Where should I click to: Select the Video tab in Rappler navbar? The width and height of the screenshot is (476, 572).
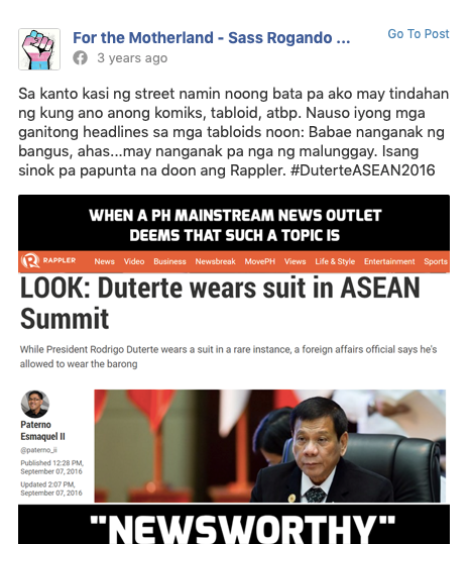point(134,262)
